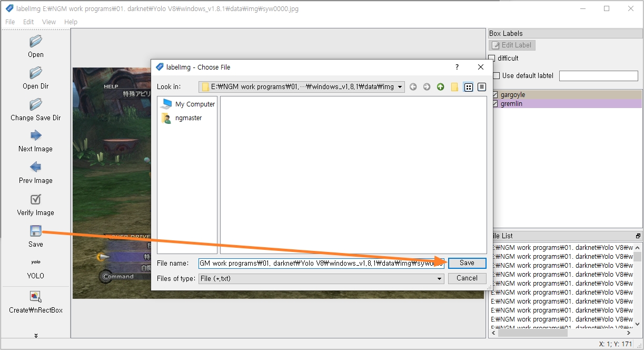
Task: Click the Open file toolbar icon
Action: click(36, 41)
